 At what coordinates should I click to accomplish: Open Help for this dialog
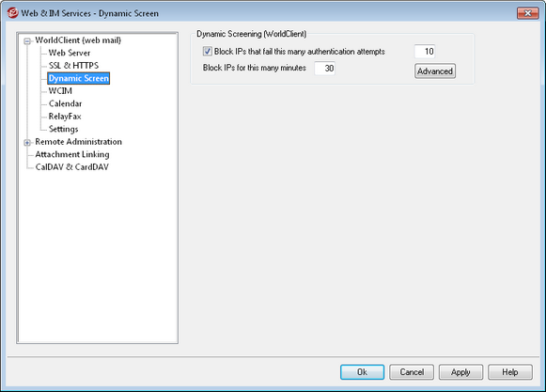coord(510,372)
